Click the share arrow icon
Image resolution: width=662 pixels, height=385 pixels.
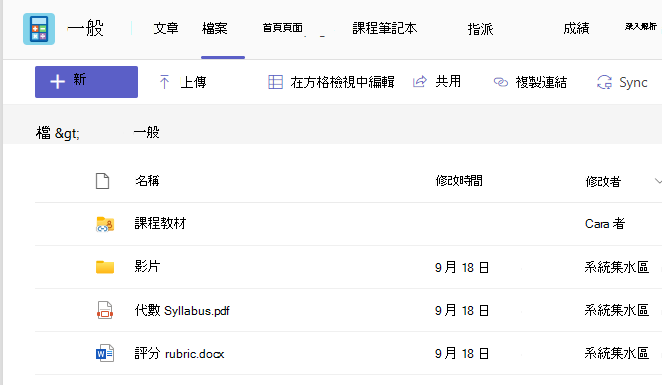420,81
